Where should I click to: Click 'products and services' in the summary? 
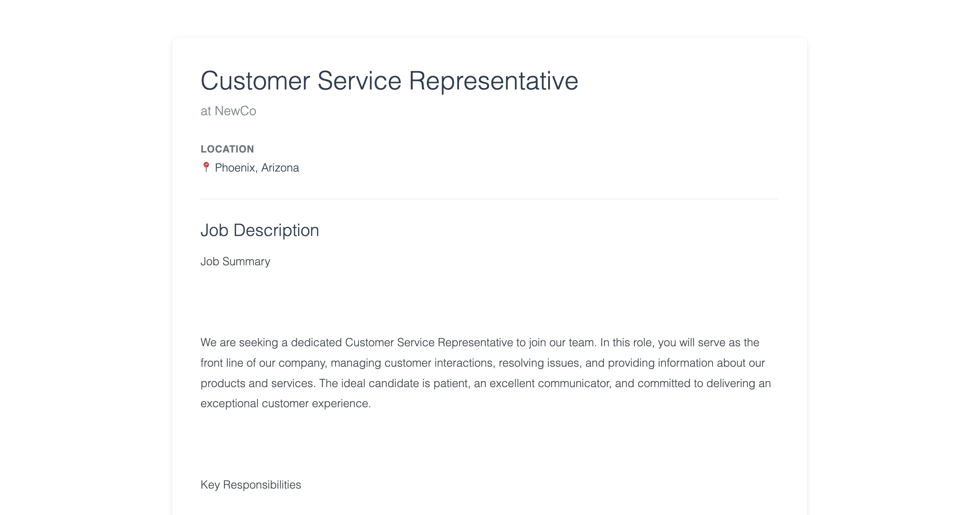point(257,383)
